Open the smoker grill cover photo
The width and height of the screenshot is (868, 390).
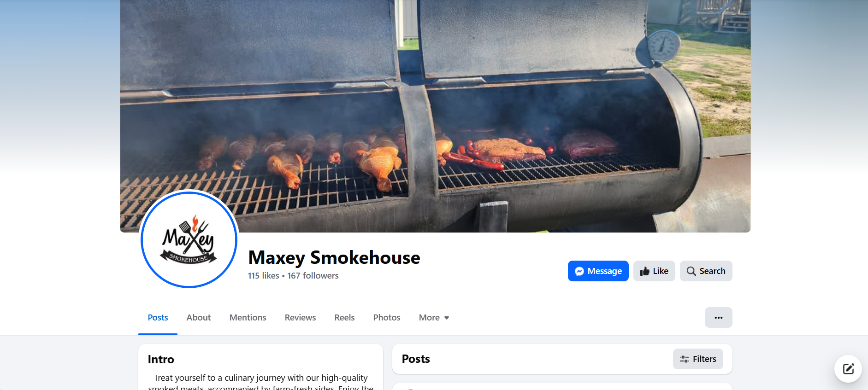click(x=435, y=116)
